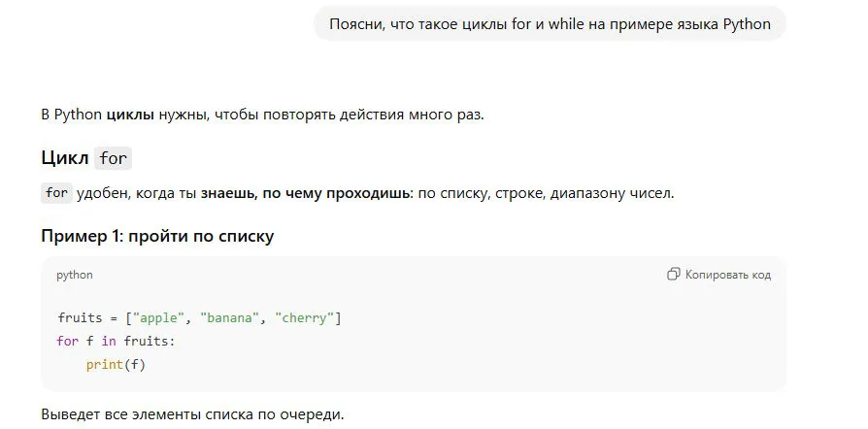Image resolution: width=868 pixels, height=429 pixels.
Task: Click the "Пример 1: пройти по списку" heading
Action: click(157, 236)
